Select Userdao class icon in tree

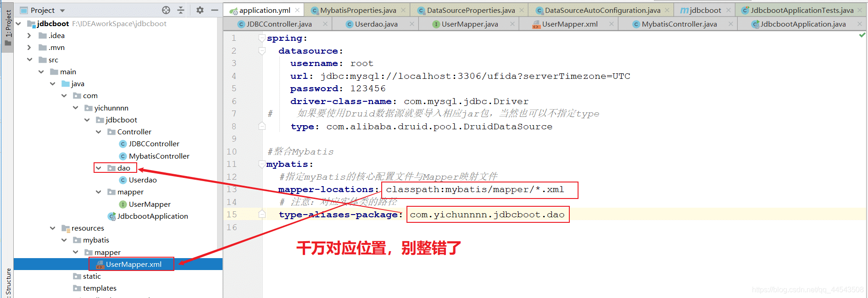[122, 180]
